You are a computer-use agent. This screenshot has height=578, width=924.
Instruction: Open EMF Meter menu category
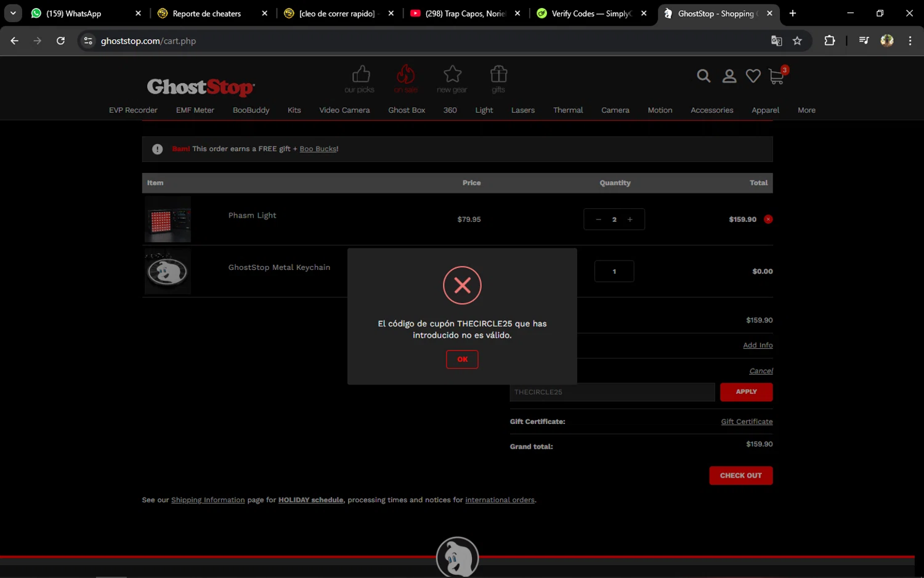point(195,110)
